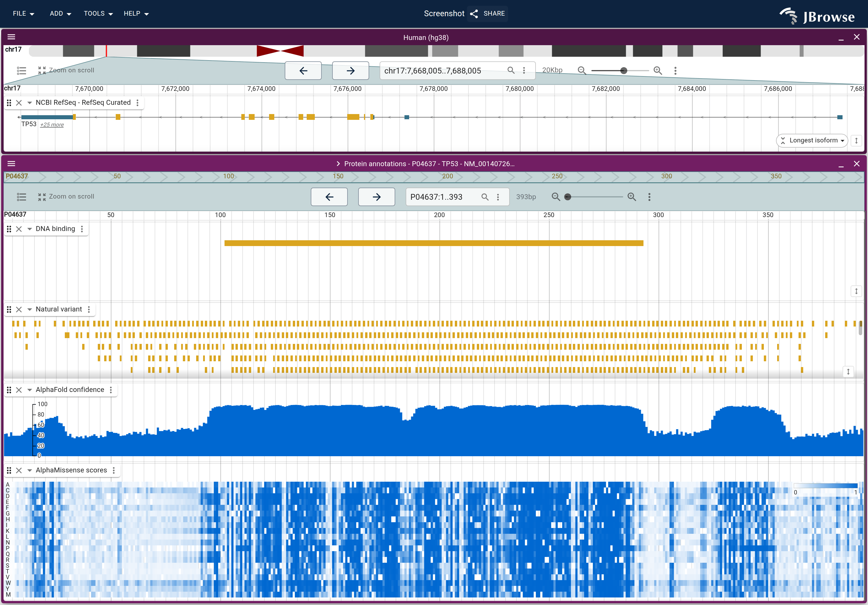Open the Longest isoform dropdown

pos(812,140)
